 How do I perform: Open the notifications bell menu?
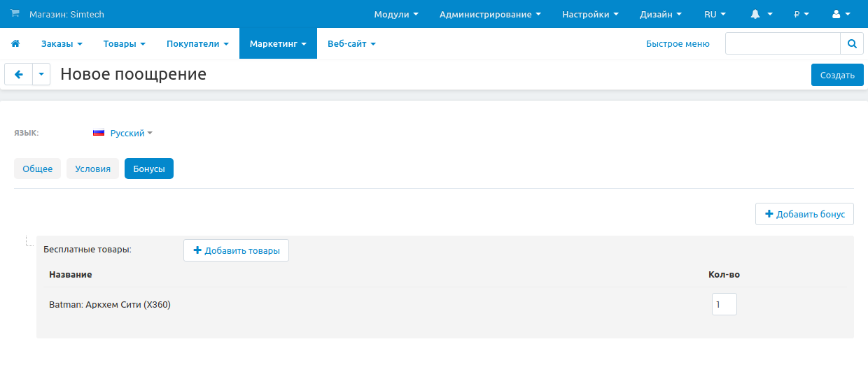click(762, 14)
